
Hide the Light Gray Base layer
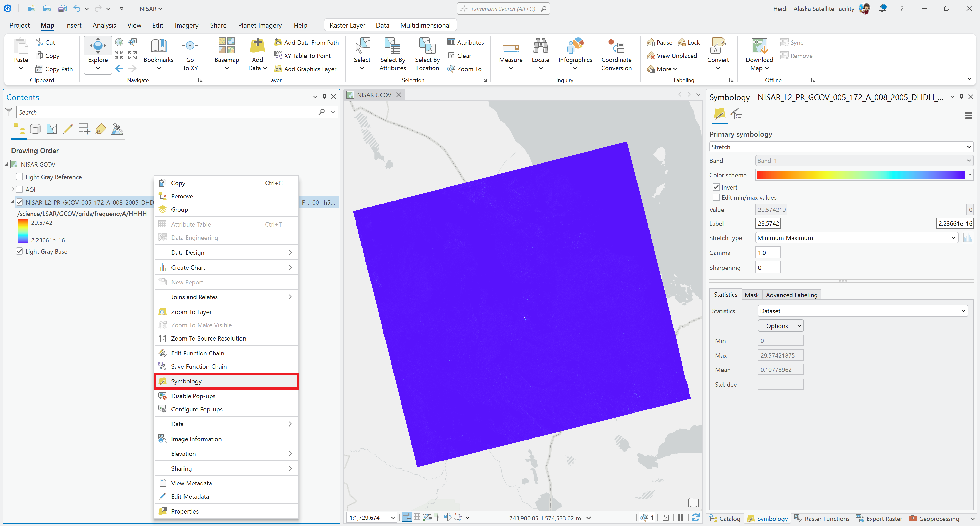point(19,251)
